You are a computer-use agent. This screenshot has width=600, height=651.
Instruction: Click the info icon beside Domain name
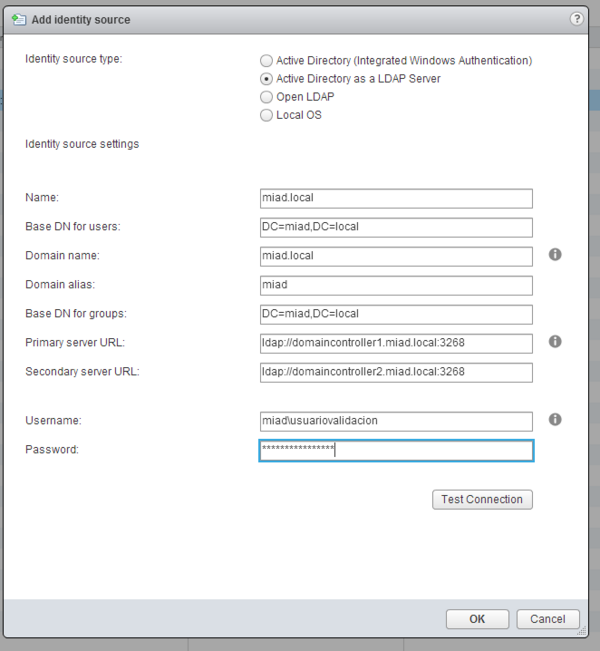pos(555,255)
